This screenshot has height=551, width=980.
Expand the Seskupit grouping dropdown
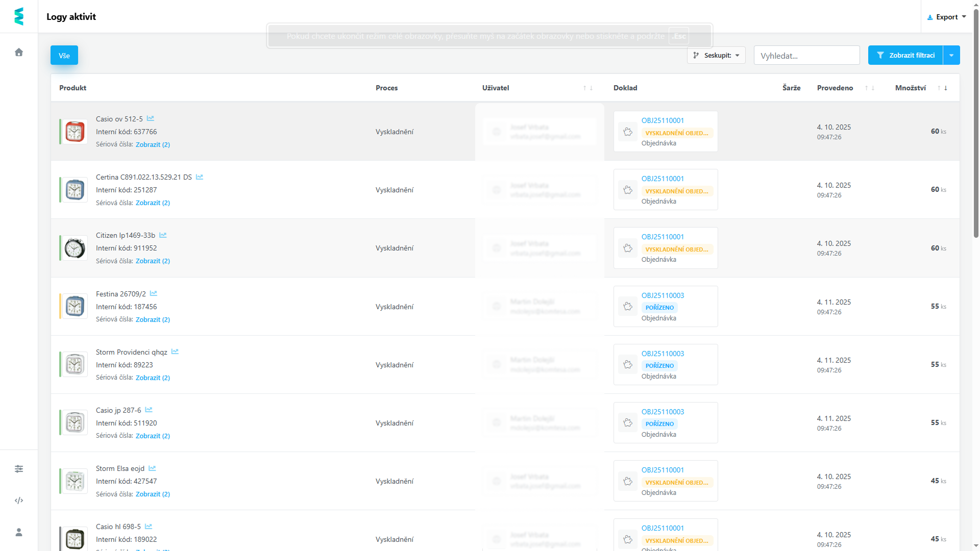(716, 55)
